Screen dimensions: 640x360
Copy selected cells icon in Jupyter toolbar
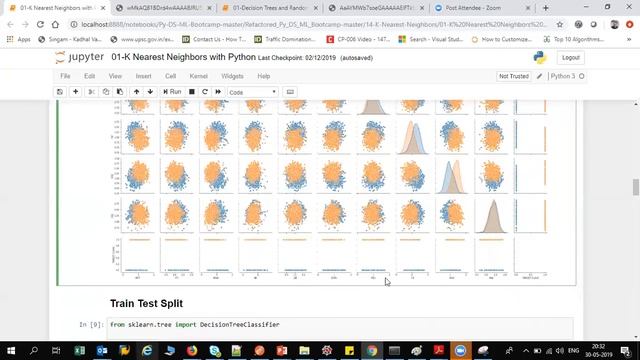pos(106,92)
